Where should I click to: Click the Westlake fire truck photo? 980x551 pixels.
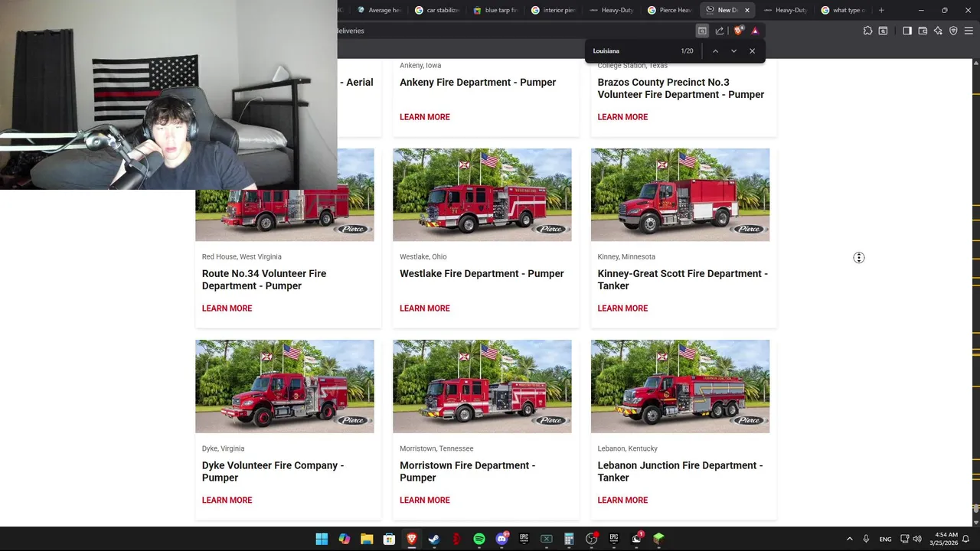[482, 195]
